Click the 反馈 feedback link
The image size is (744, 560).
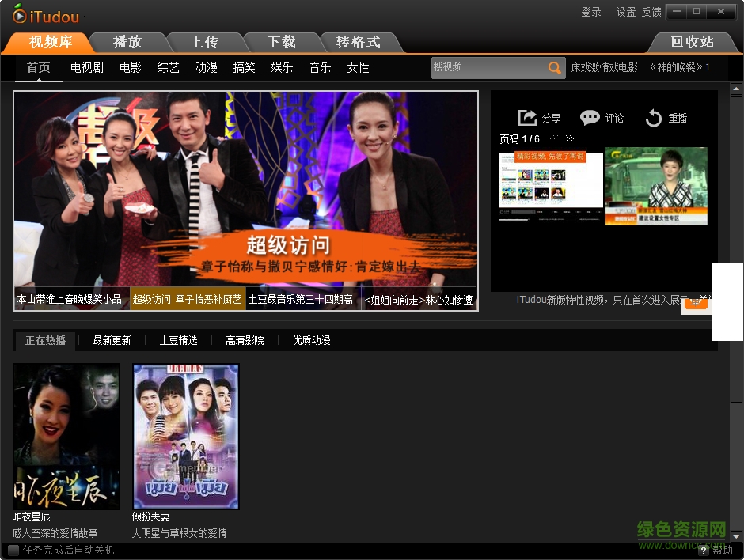[x=653, y=13]
